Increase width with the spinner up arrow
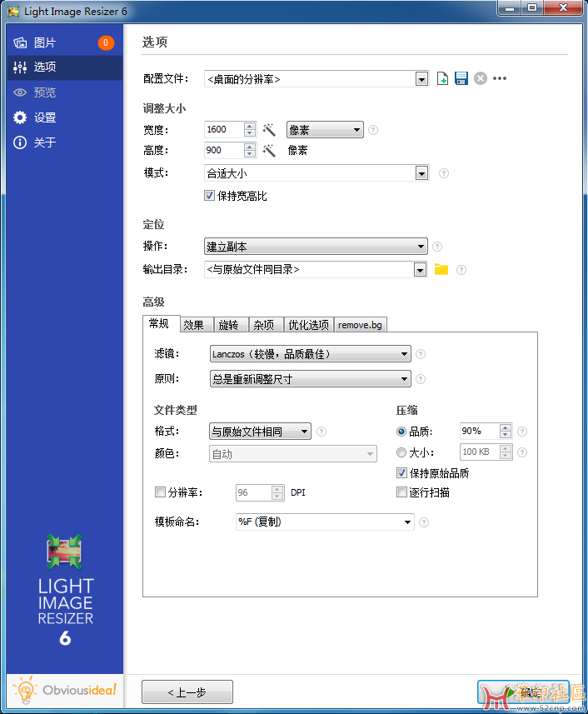588x714 pixels. (x=249, y=126)
